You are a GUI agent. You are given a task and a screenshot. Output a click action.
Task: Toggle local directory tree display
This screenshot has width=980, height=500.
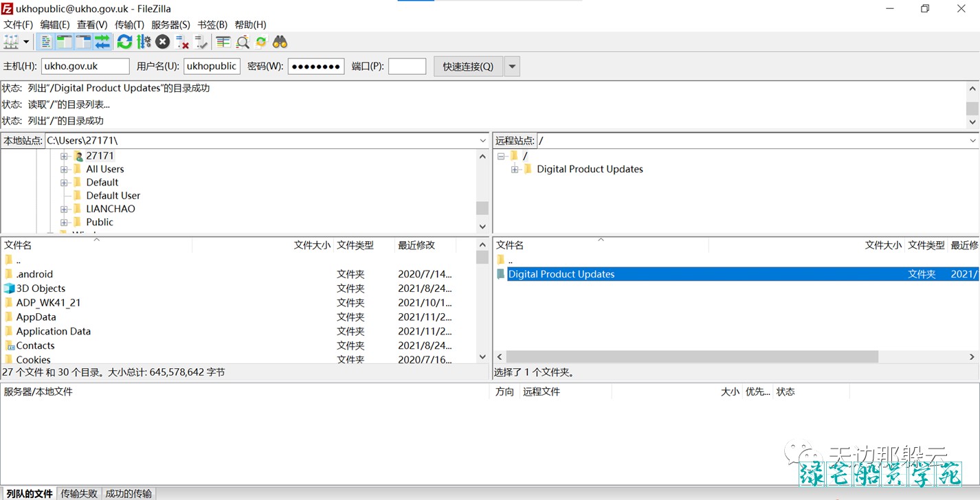pyautogui.click(x=65, y=42)
